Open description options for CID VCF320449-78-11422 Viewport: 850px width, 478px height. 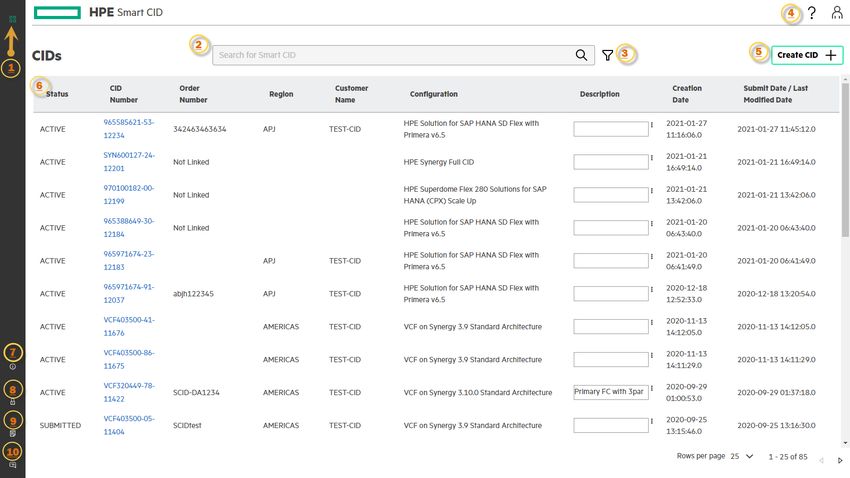[652, 389]
